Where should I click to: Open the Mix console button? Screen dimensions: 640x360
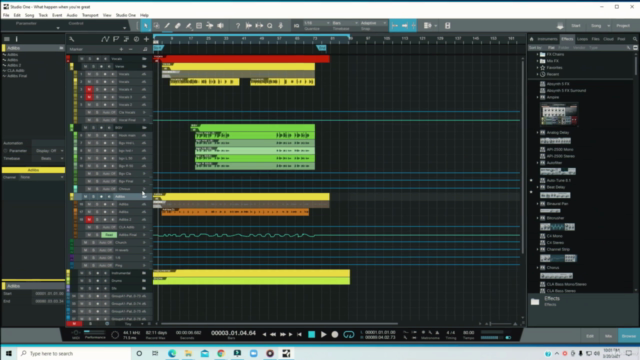point(608,336)
